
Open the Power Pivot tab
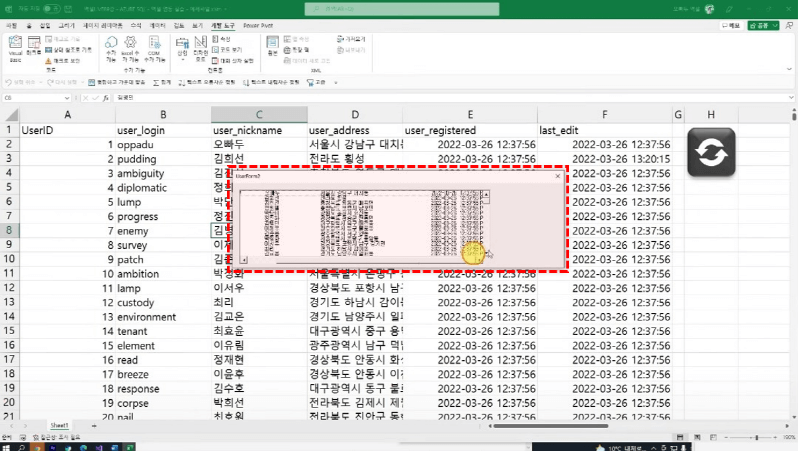pos(258,26)
